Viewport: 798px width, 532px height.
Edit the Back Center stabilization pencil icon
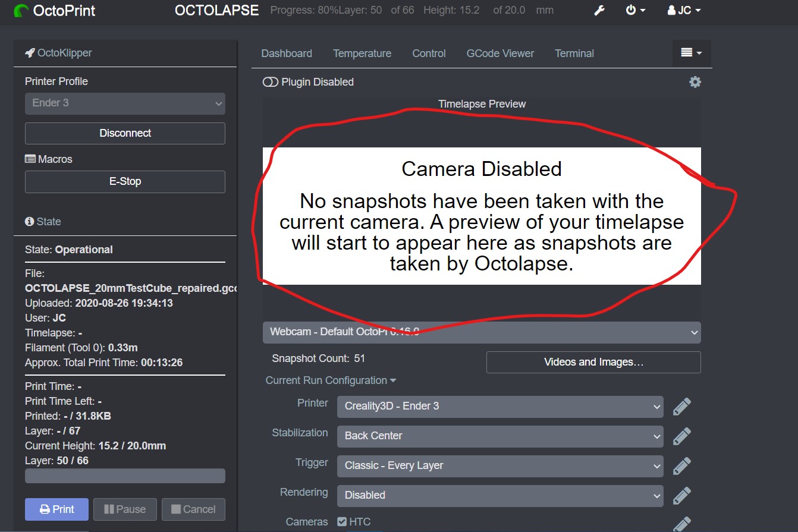(681, 436)
